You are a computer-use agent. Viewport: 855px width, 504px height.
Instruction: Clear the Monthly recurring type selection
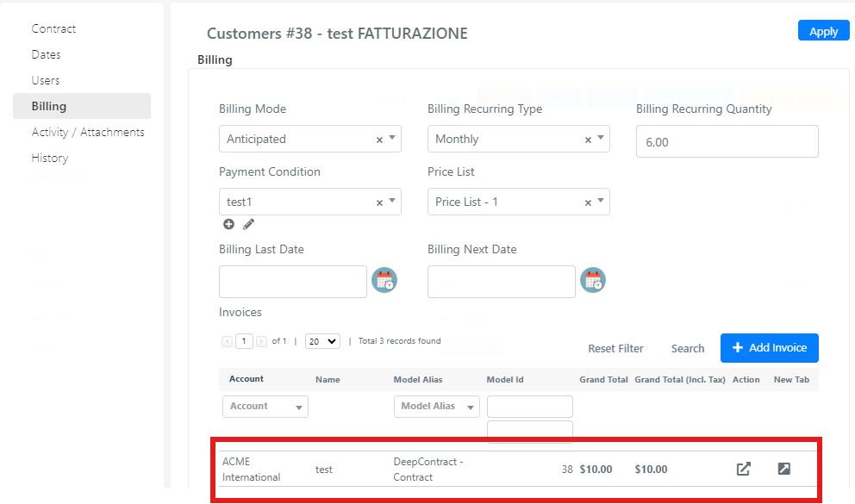(x=588, y=140)
